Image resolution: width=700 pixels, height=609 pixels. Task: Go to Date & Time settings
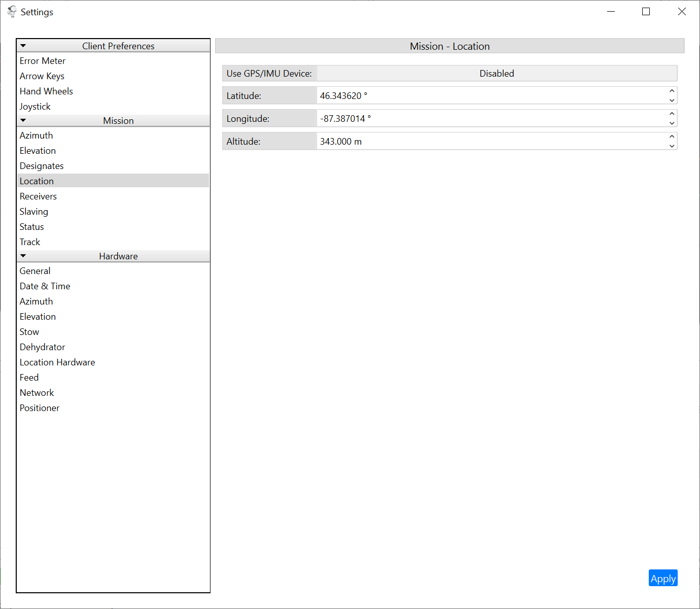pyautogui.click(x=113, y=286)
